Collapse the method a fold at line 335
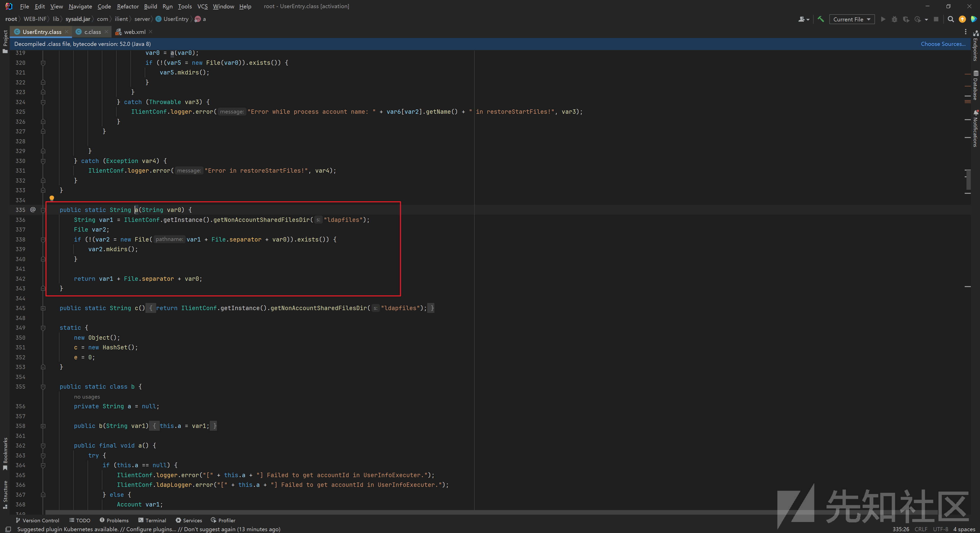The width and height of the screenshot is (980, 533). [x=43, y=210]
